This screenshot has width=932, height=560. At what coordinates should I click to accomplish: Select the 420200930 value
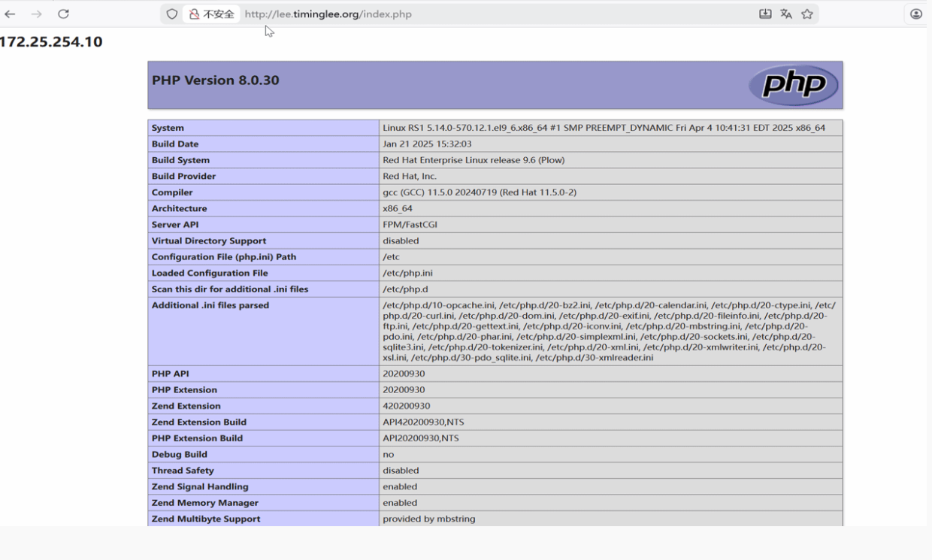(407, 406)
